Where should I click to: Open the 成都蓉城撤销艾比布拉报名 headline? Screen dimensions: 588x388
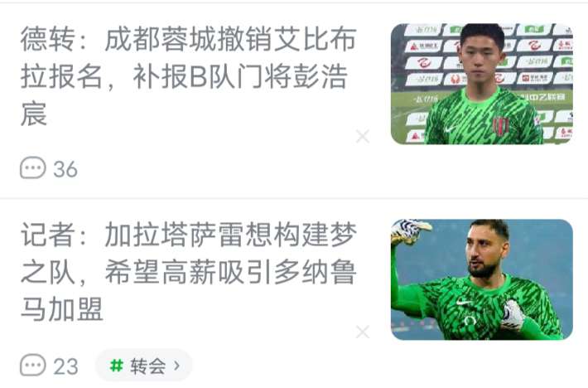click(189, 76)
